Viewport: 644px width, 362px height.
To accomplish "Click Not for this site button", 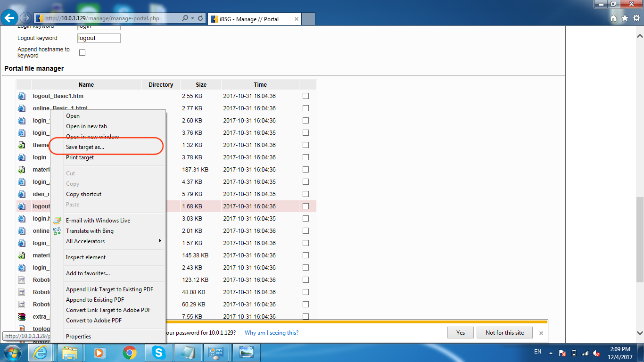I will 504,332.
